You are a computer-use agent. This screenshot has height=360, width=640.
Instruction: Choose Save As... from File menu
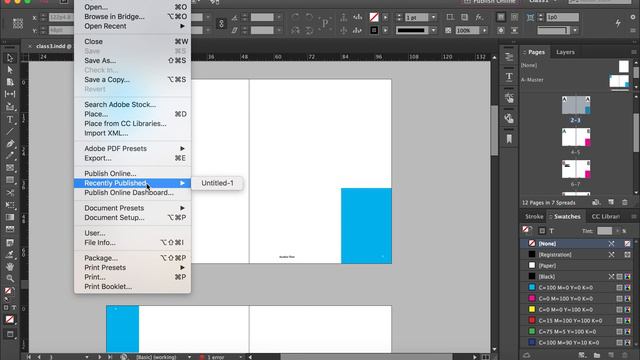(132, 60)
